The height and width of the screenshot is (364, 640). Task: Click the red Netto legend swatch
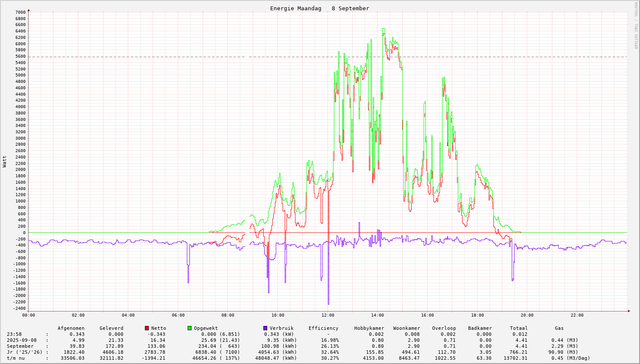147,328
